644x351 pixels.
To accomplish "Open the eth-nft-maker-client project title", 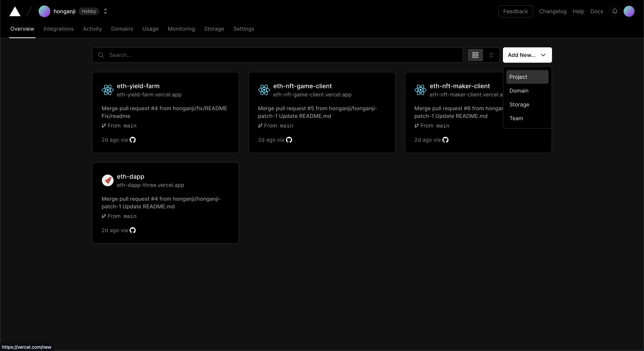I will point(460,86).
